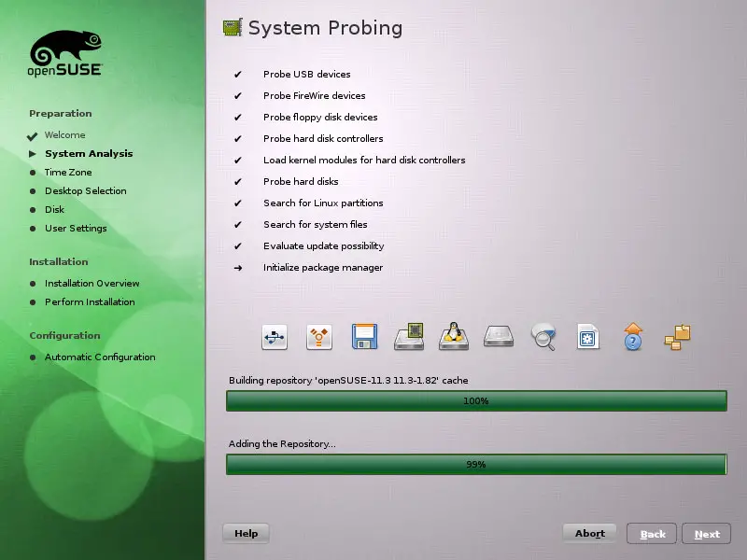The width and height of the screenshot is (747, 560).
Task: Click the Preparation section heading
Action: coord(61,113)
